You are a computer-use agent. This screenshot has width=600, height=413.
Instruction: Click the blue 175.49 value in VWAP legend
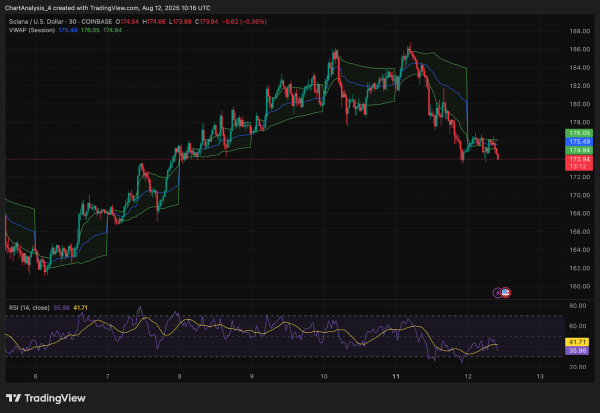pyautogui.click(x=68, y=30)
